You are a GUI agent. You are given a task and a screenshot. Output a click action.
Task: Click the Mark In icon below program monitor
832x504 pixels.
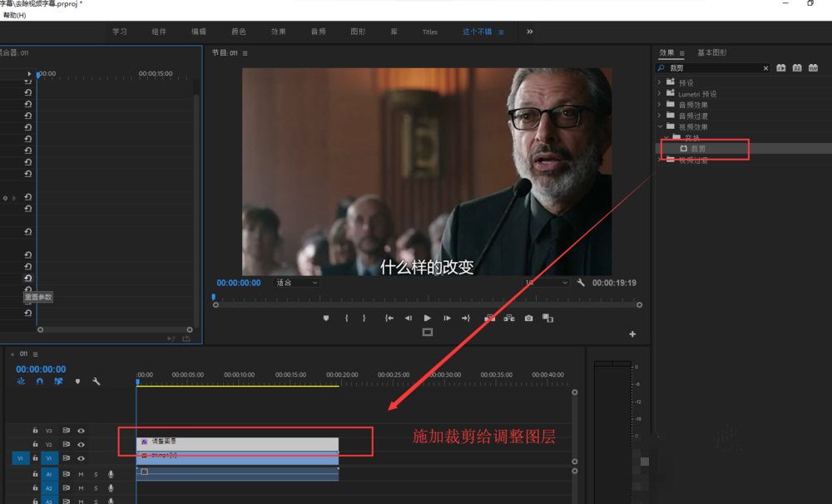(x=346, y=318)
